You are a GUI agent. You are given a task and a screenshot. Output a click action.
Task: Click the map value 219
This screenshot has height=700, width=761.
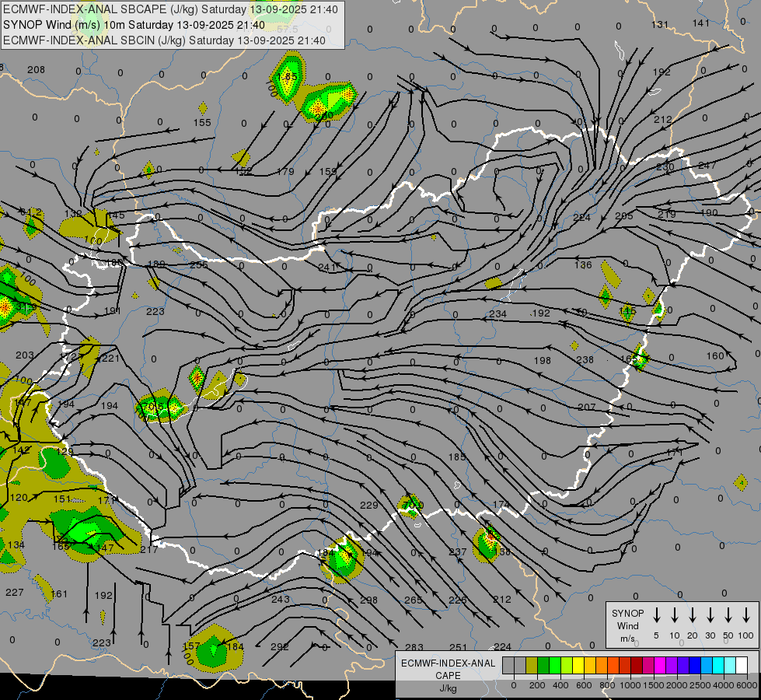[x=667, y=214]
